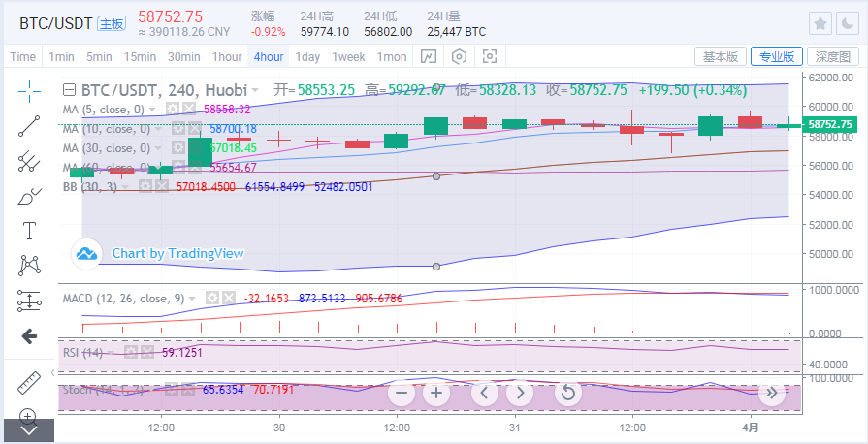Viewport: 868px width, 444px height.
Task: Select the crosshair cursor tool
Action: [29, 91]
